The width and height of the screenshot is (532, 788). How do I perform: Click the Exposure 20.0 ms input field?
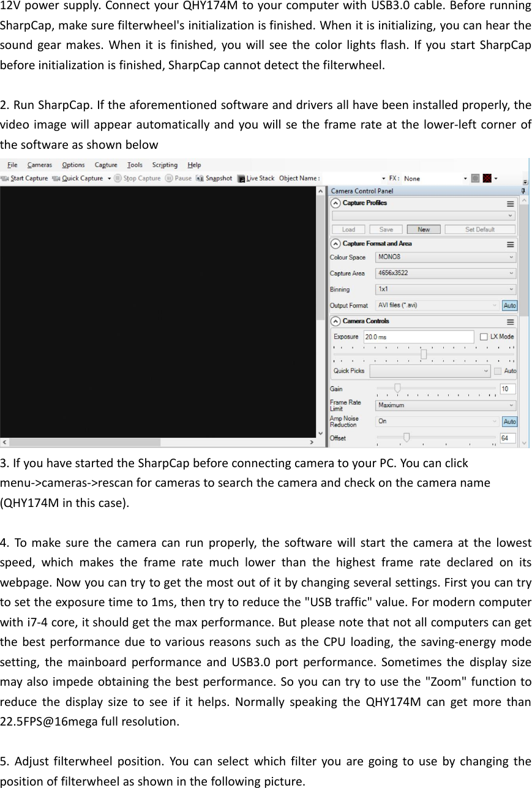[x=419, y=337]
